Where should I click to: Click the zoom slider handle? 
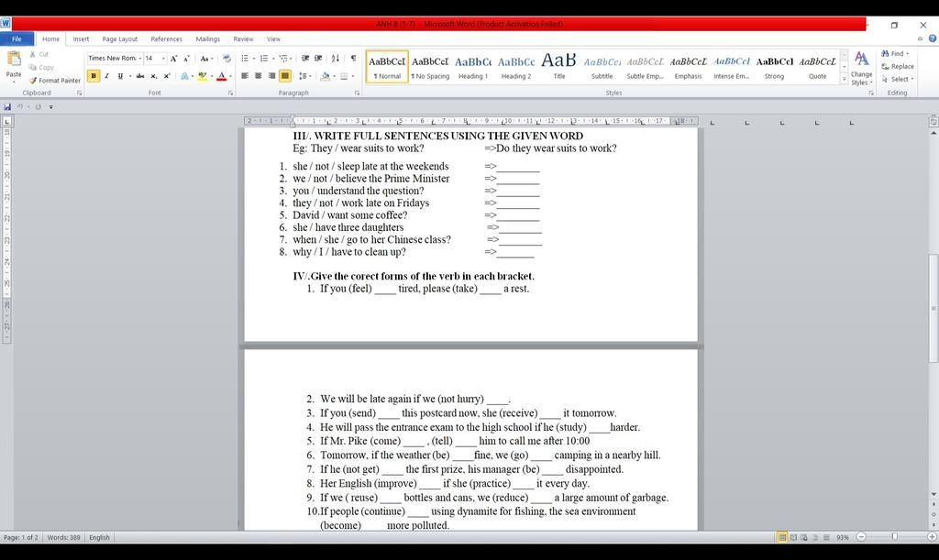click(x=895, y=537)
